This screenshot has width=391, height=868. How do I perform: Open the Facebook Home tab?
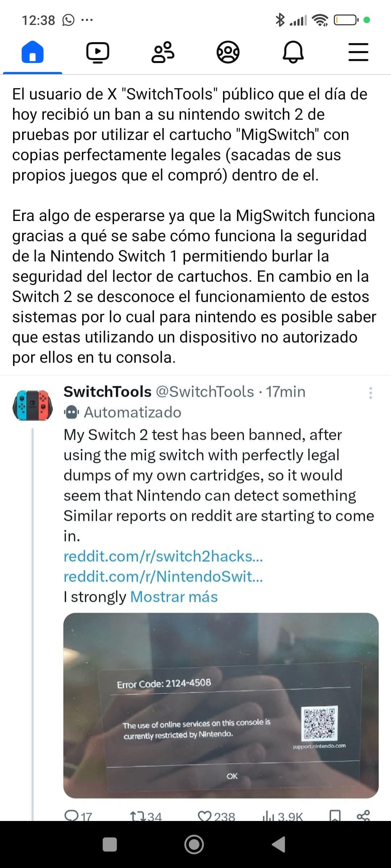(33, 52)
